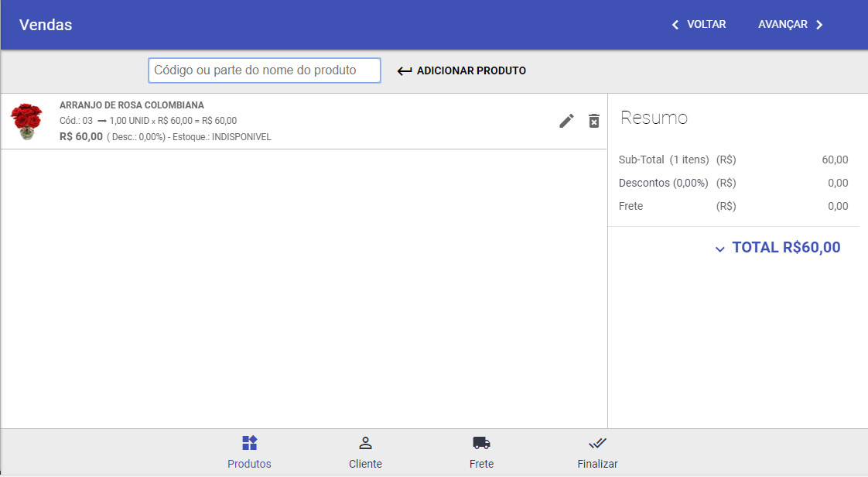The image size is (868, 477).
Task: Click the TOTAL R$60,00 amount text
Action: coord(786,248)
